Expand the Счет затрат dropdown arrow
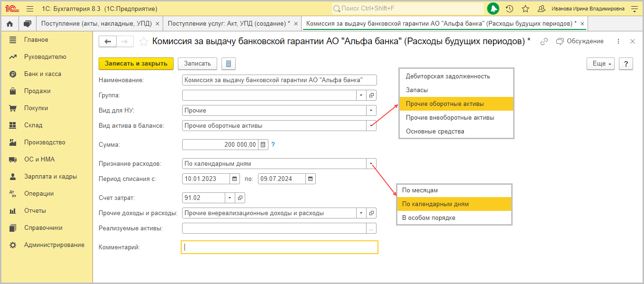This screenshot has width=644, height=284. pos(230,198)
